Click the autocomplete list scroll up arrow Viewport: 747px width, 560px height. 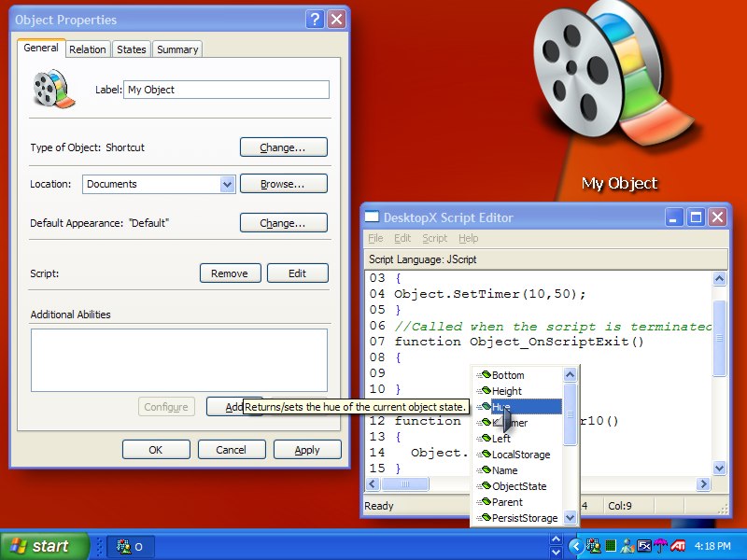[x=570, y=375]
